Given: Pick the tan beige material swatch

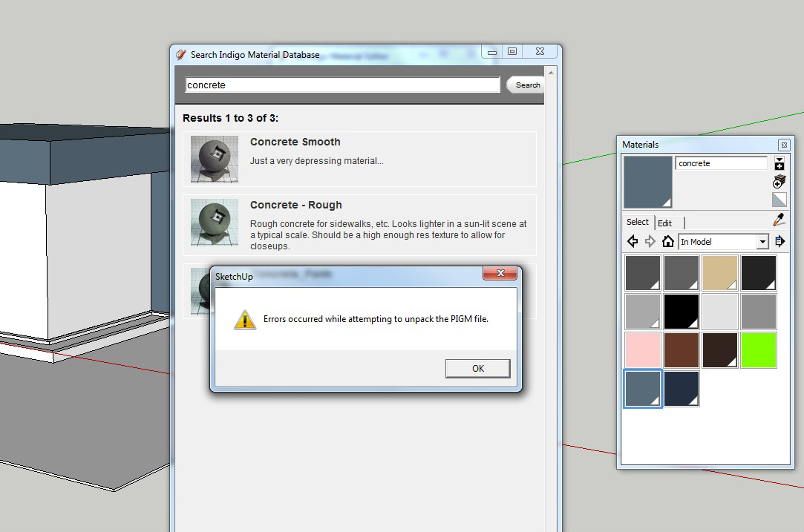Looking at the screenshot, I should coord(720,273).
